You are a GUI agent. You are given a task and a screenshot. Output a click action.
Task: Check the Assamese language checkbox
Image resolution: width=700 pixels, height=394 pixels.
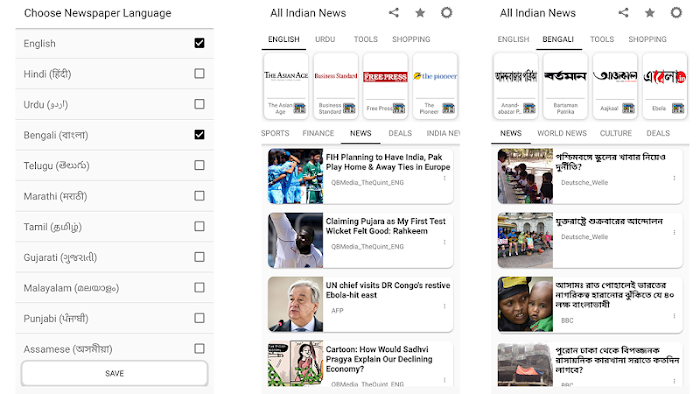tap(200, 348)
